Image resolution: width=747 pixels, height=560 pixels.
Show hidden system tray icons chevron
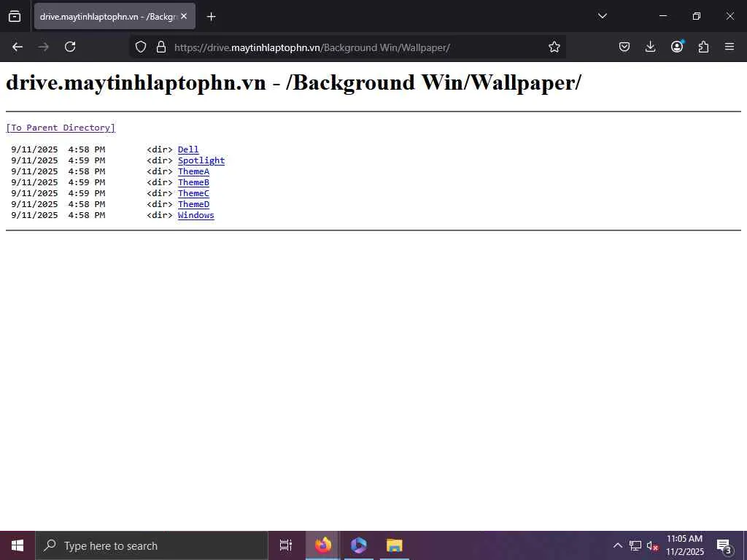pos(617,545)
